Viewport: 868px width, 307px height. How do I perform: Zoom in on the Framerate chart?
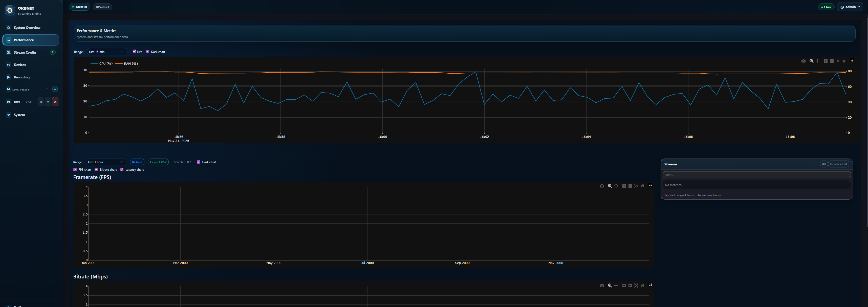tap(624, 186)
